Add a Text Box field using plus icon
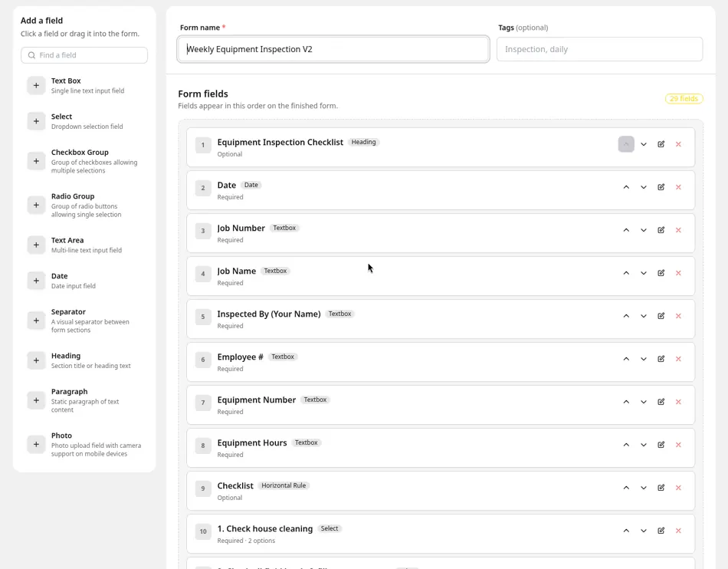This screenshot has width=728, height=569. click(x=36, y=85)
